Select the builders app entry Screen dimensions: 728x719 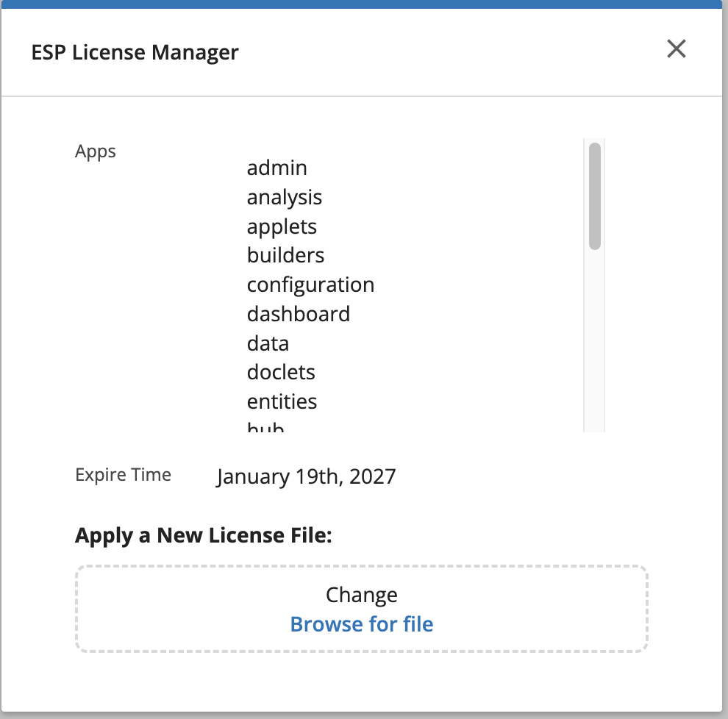[x=285, y=255]
